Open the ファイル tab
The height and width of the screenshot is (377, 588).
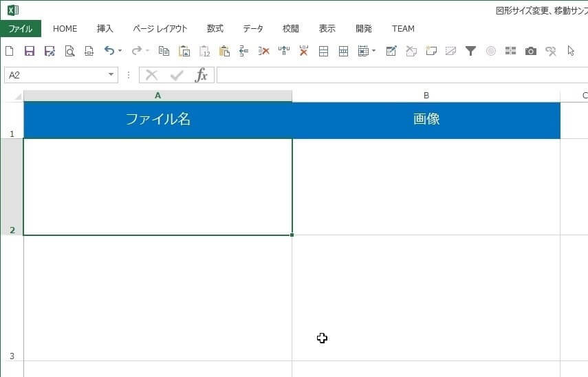[x=21, y=29]
